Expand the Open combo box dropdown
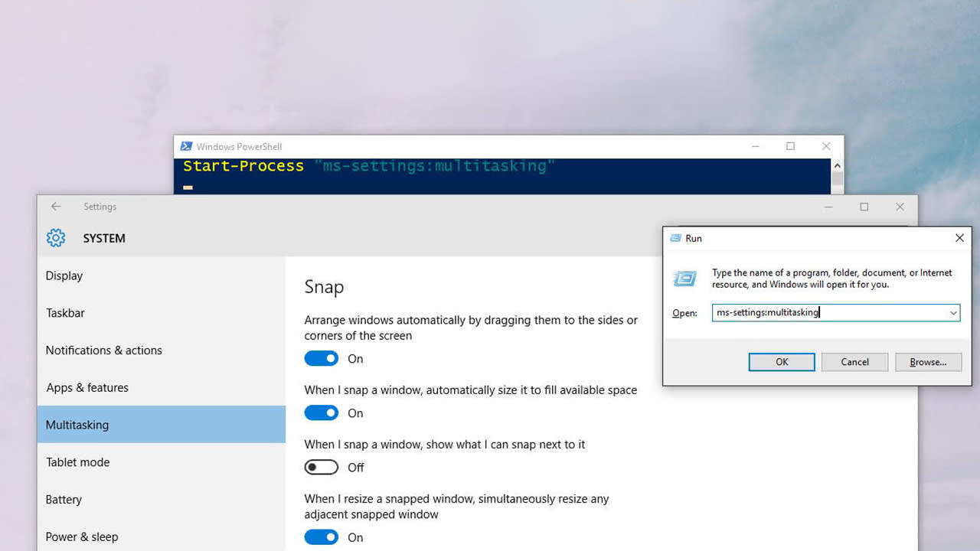The width and height of the screenshot is (980, 551). click(953, 313)
